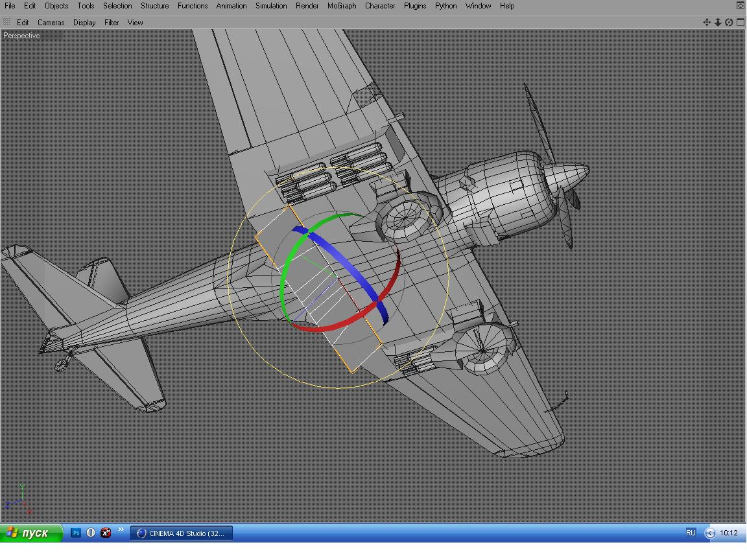Screen dimensions: 747x560
Task: Open the Help menu
Action: point(507,6)
